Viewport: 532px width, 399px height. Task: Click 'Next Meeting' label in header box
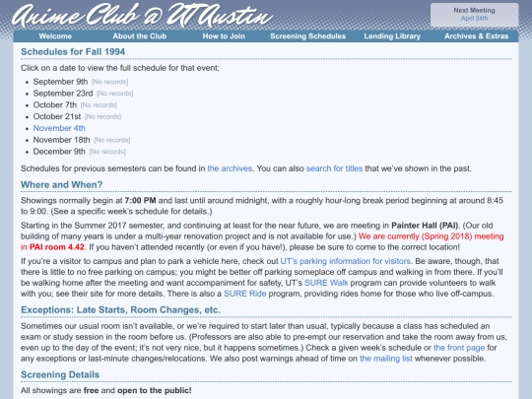474,10
